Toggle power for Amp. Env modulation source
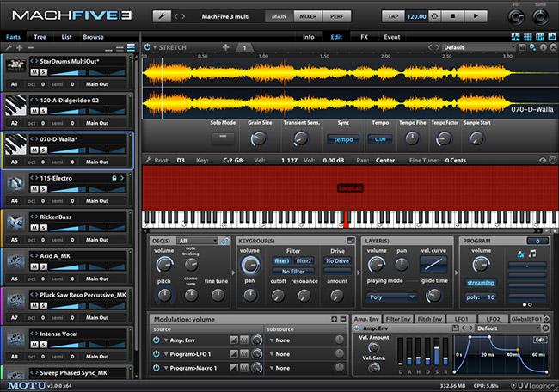The width and height of the screenshot is (559, 392). [x=156, y=340]
